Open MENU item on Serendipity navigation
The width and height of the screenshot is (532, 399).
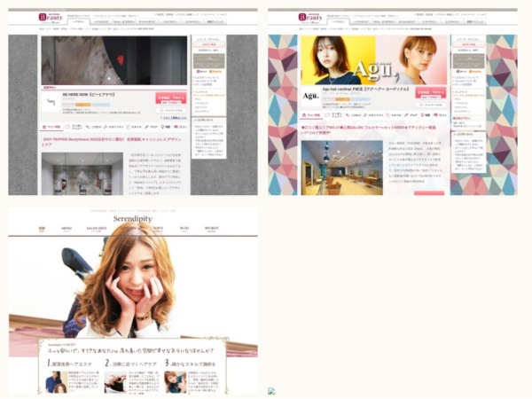click(66, 229)
